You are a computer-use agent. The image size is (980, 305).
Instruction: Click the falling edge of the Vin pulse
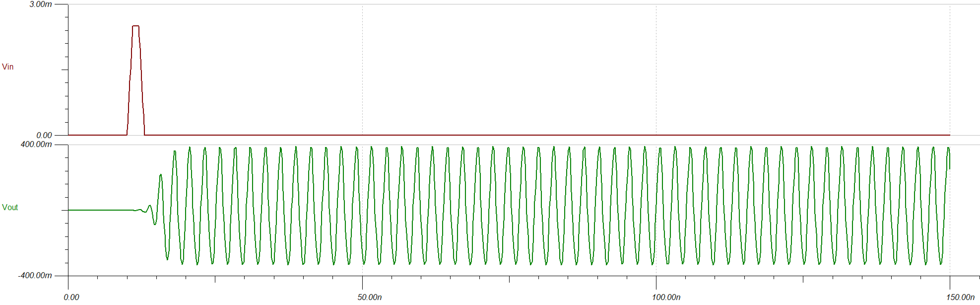coord(141,80)
